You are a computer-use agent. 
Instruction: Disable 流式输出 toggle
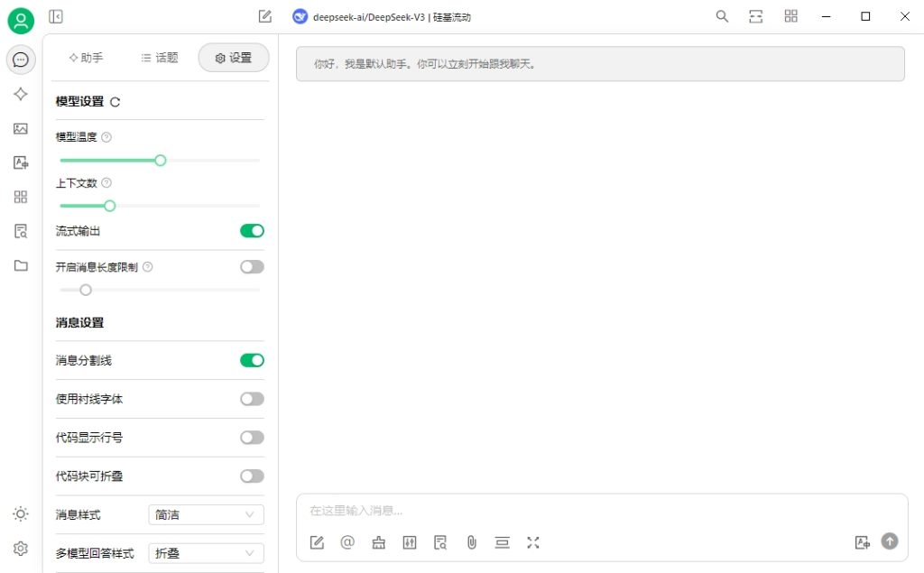(253, 231)
